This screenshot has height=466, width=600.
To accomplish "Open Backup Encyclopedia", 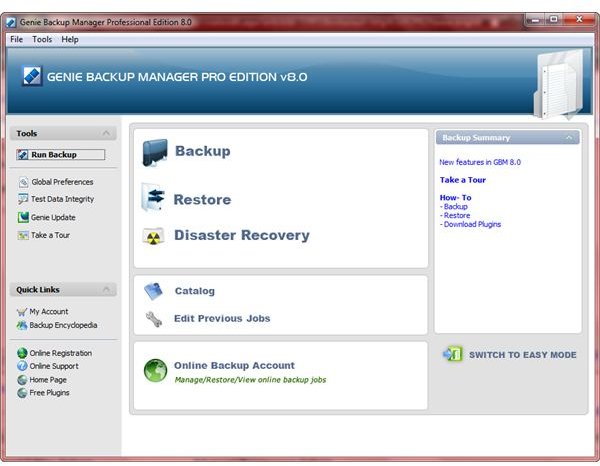I will click(x=64, y=325).
